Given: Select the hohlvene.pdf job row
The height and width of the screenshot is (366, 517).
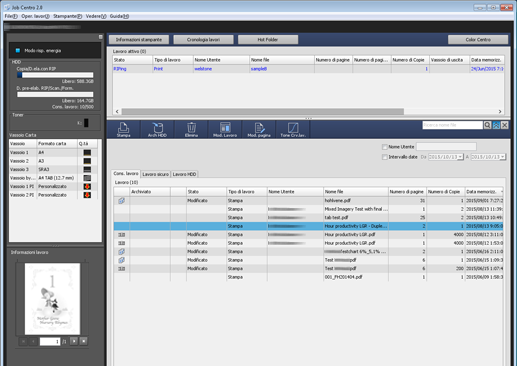Looking at the screenshot, I should [308, 201].
